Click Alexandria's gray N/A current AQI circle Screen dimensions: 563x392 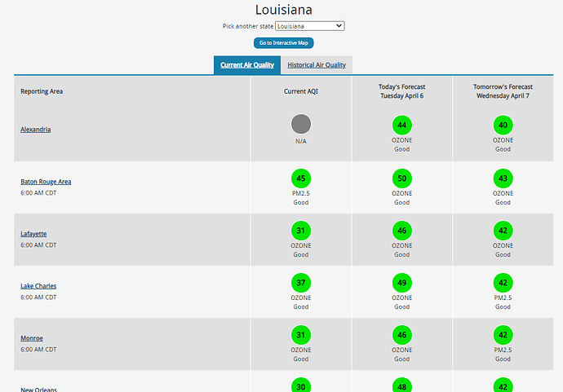[x=301, y=124]
